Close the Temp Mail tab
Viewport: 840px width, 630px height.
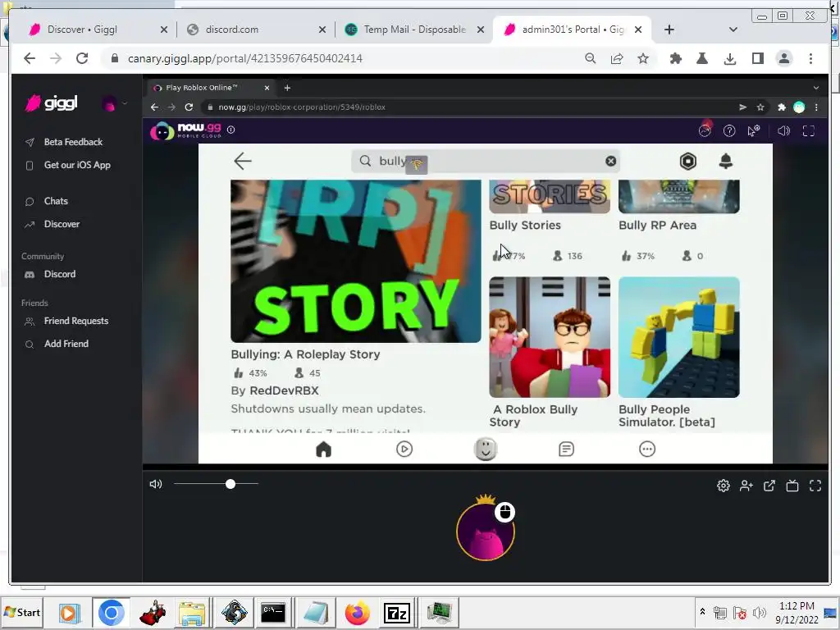pyautogui.click(x=481, y=30)
